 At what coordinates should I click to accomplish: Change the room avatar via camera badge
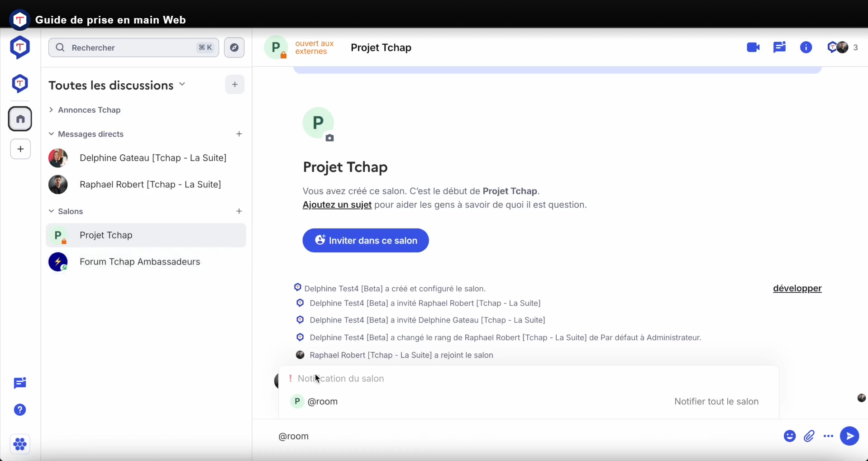(x=330, y=138)
